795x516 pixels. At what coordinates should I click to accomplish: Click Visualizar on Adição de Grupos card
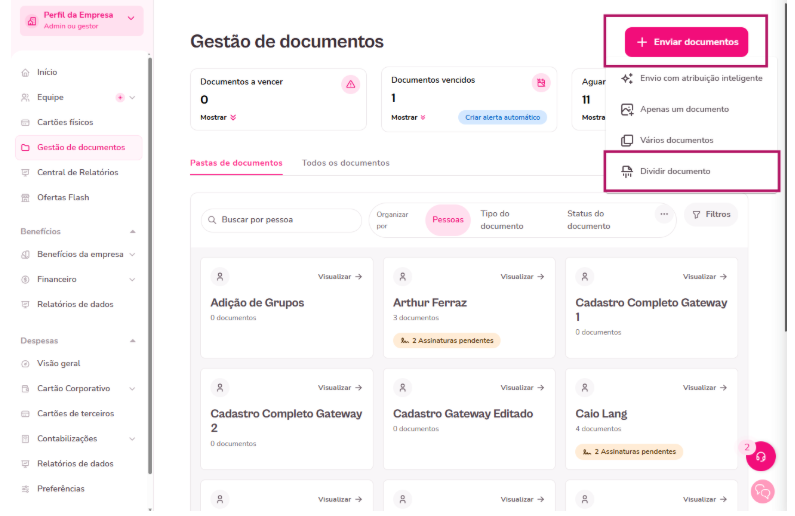tap(340, 277)
